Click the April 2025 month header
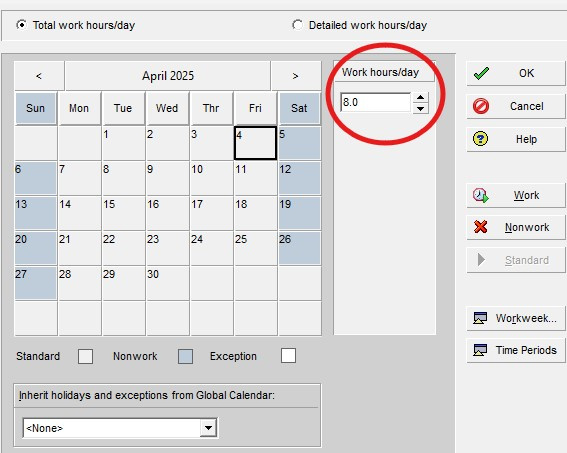This screenshot has height=453, width=567. point(168,76)
